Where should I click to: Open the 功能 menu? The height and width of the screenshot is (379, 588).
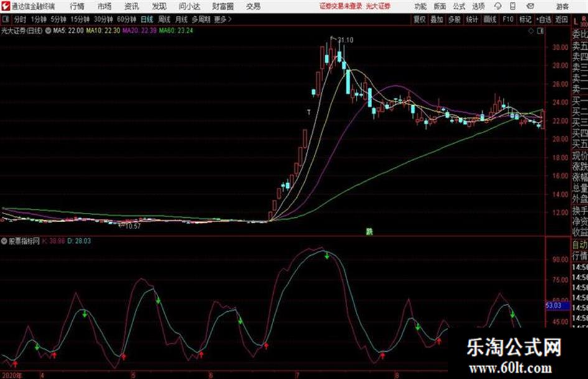pyautogui.click(x=421, y=6)
